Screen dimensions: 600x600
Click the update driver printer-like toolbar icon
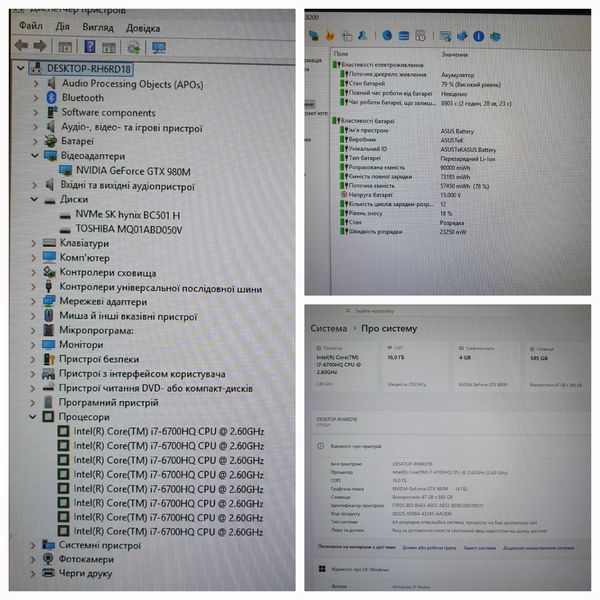click(x=134, y=48)
